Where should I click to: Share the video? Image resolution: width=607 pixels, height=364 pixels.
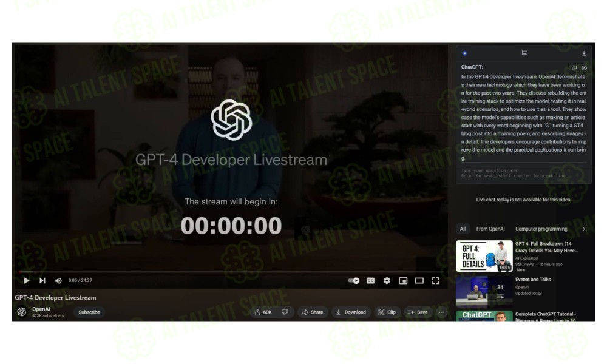313,312
